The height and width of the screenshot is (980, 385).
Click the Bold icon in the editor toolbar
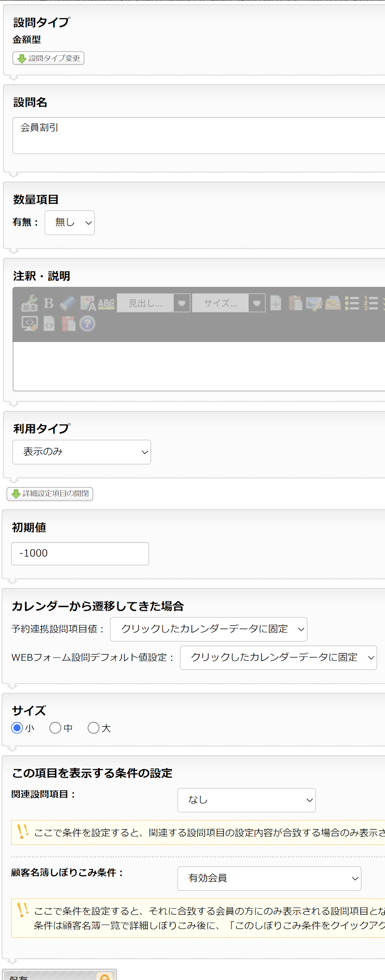click(x=49, y=303)
